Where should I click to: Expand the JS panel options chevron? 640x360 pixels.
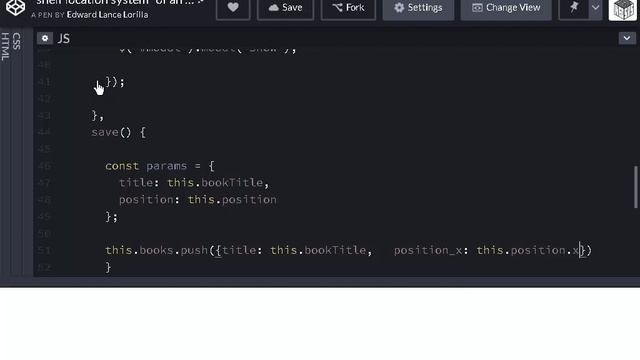(627, 38)
